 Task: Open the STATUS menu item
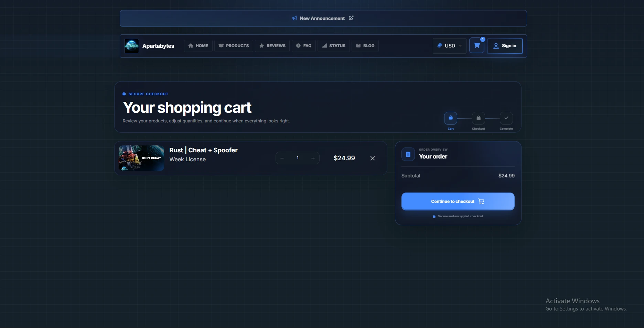click(334, 46)
